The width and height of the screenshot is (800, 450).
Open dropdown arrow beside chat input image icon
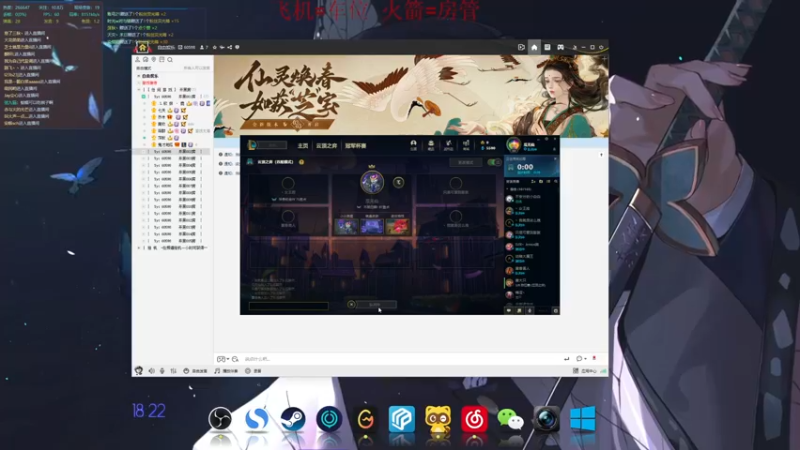(228, 359)
